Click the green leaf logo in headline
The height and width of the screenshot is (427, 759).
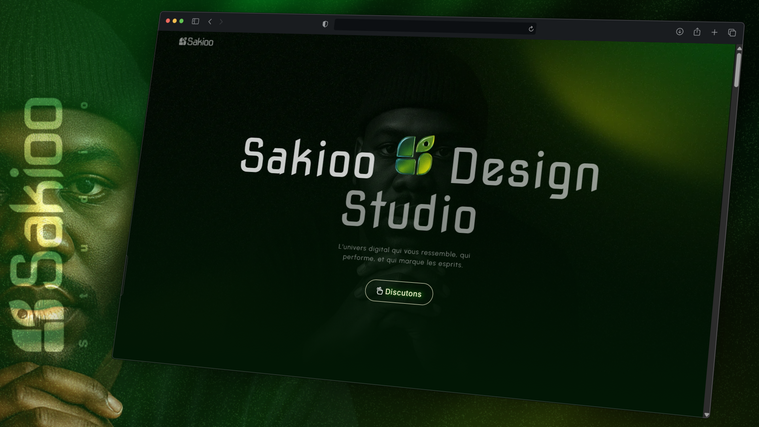point(414,155)
